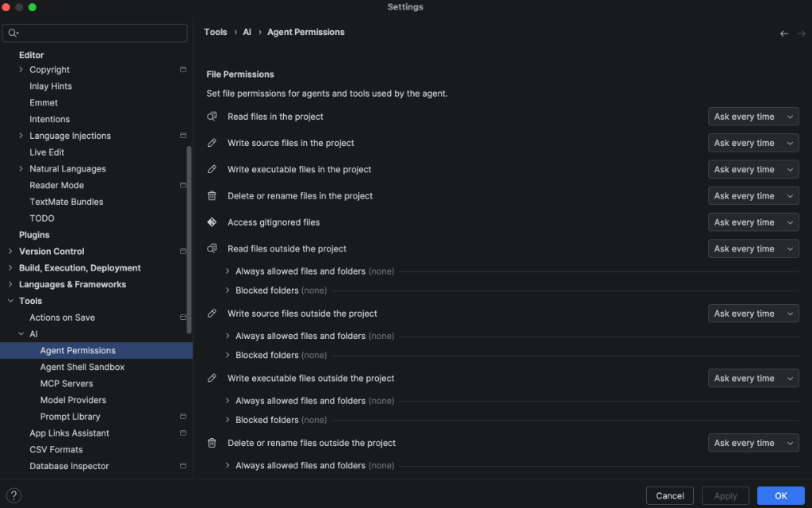Viewport: 812px width, 508px height.
Task: Click the Git icon beside Access gitignored files
Action: (x=212, y=222)
